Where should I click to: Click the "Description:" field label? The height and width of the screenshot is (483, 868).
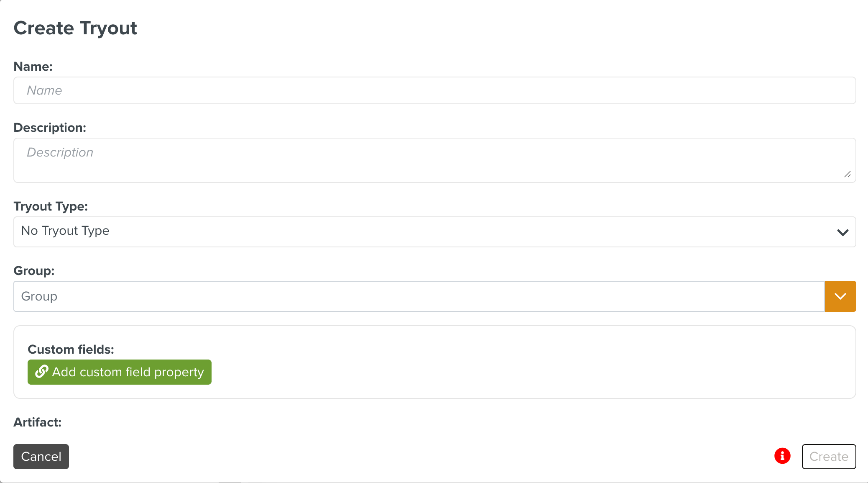point(50,128)
